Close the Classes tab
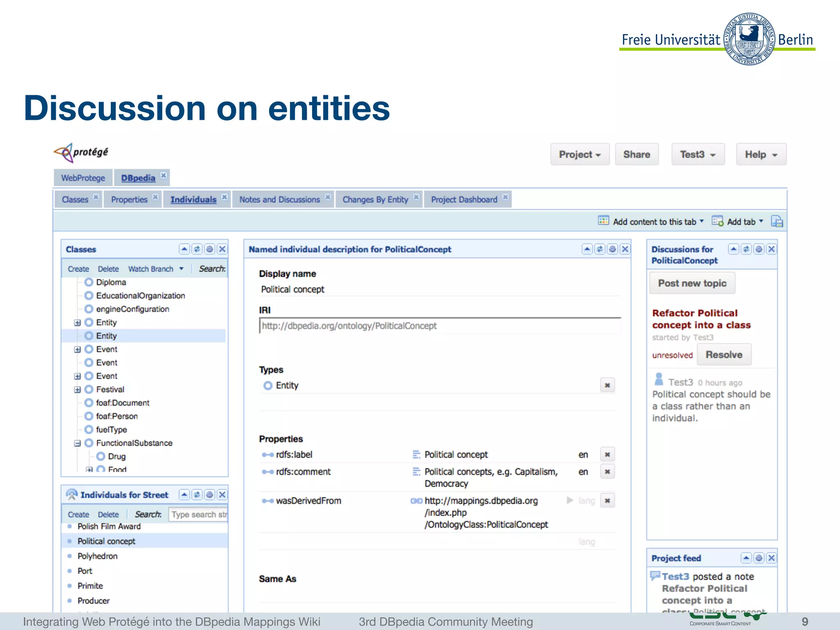The image size is (840, 630). point(96,197)
